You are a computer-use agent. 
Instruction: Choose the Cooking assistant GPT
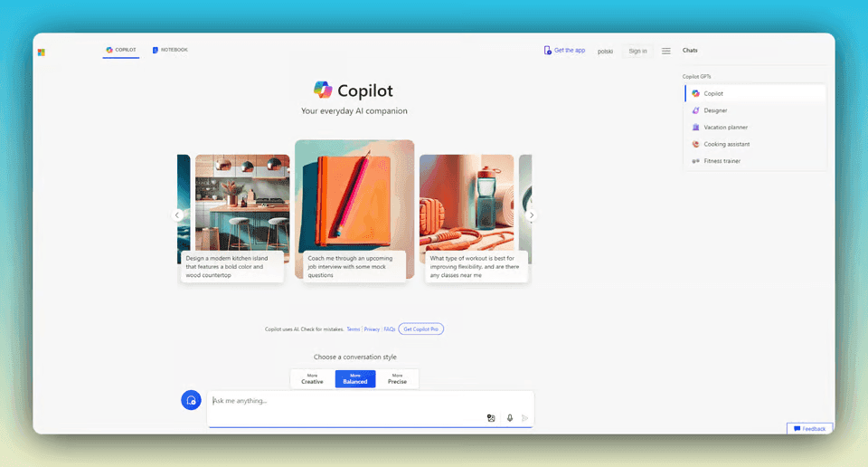coord(725,144)
